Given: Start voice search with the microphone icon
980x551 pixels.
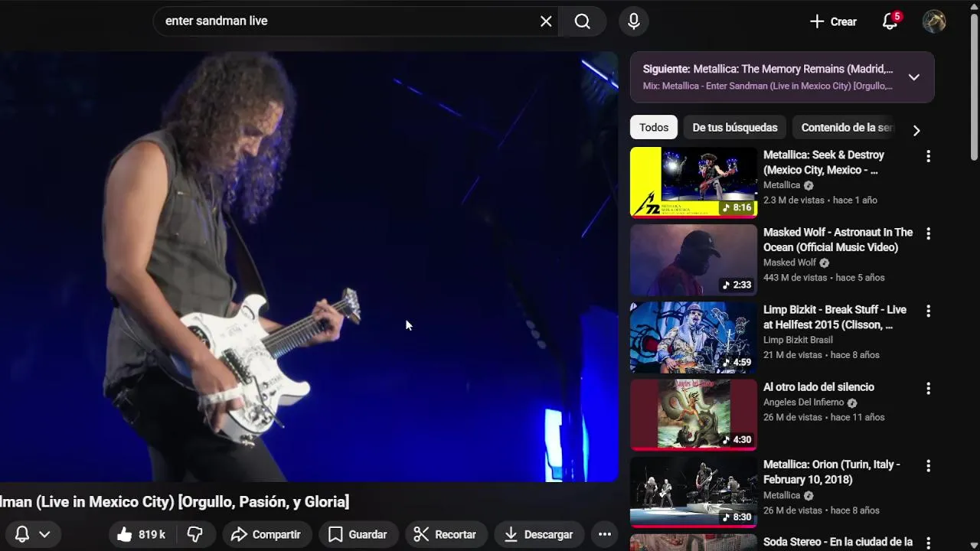Looking at the screenshot, I should [x=634, y=21].
